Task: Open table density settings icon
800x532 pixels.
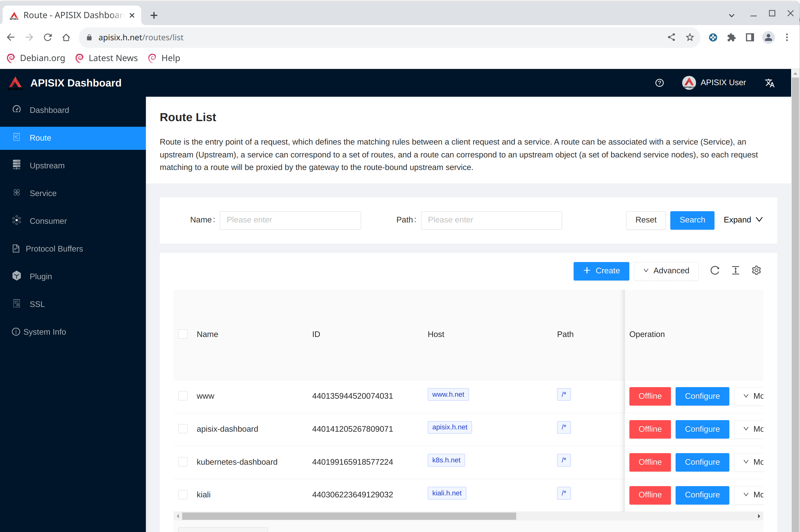Action: pos(735,270)
